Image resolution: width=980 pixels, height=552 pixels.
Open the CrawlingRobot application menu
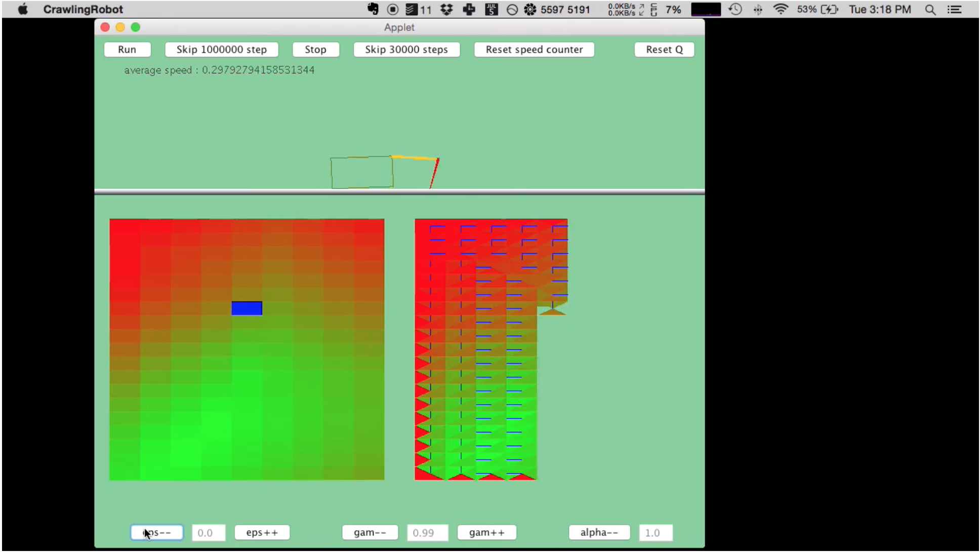(x=83, y=9)
